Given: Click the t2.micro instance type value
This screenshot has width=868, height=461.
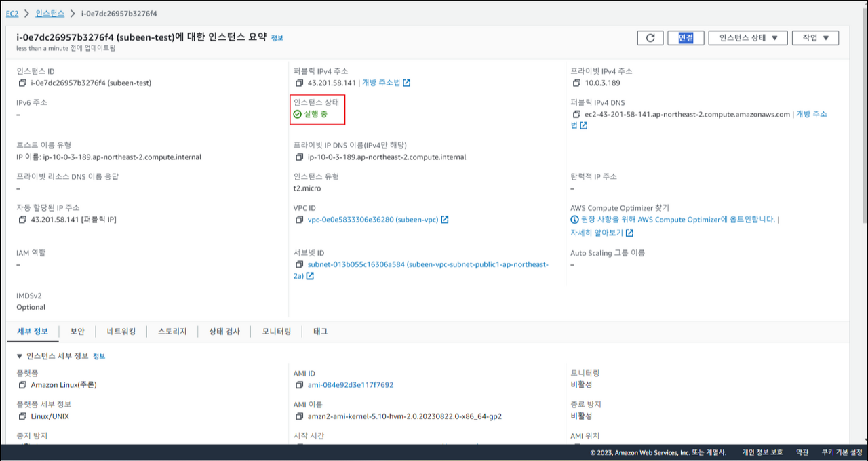Looking at the screenshot, I should pyautogui.click(x=307, y=188).
